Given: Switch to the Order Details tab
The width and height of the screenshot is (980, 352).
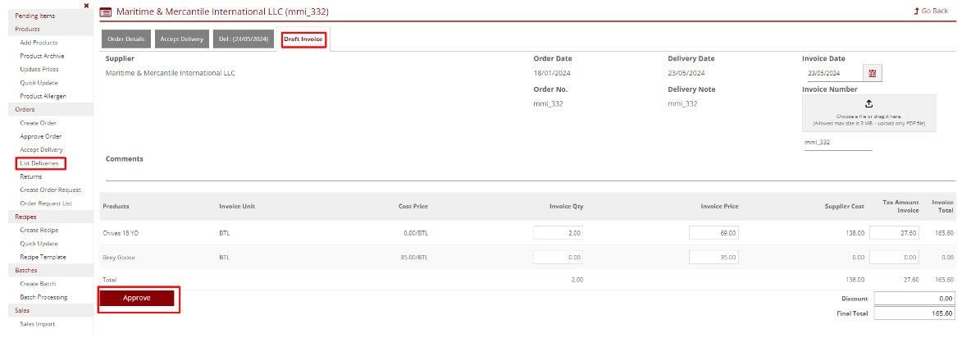Looking at the screenshot, I should [x=125, y=39].
